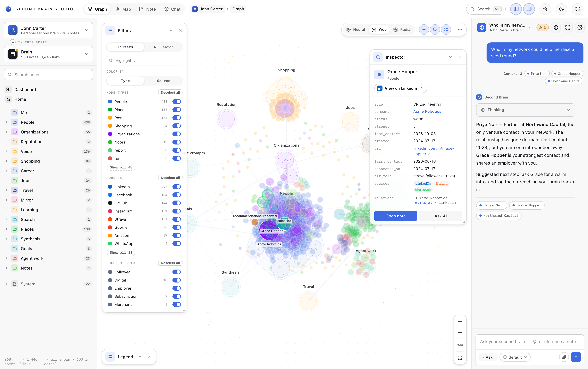Click the People blue color swatch
This screenshot has height=369, width=588.
point(110,102)
